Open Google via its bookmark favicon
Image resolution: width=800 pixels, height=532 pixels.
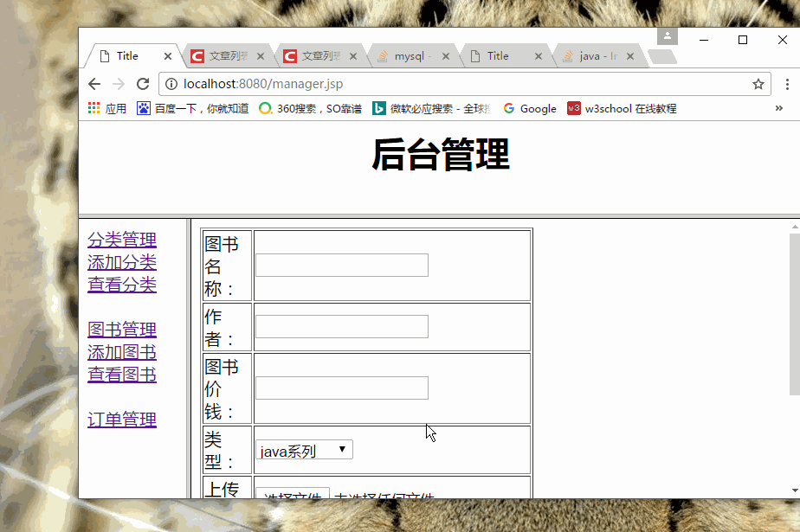510,108
